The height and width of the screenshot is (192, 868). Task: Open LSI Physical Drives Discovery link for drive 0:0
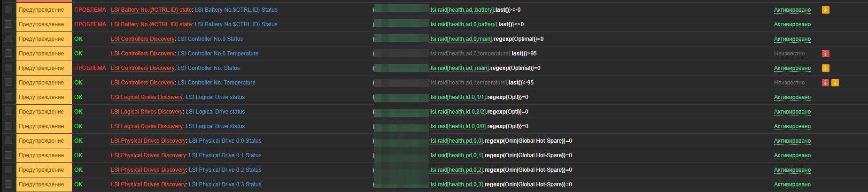coord(148,141)
